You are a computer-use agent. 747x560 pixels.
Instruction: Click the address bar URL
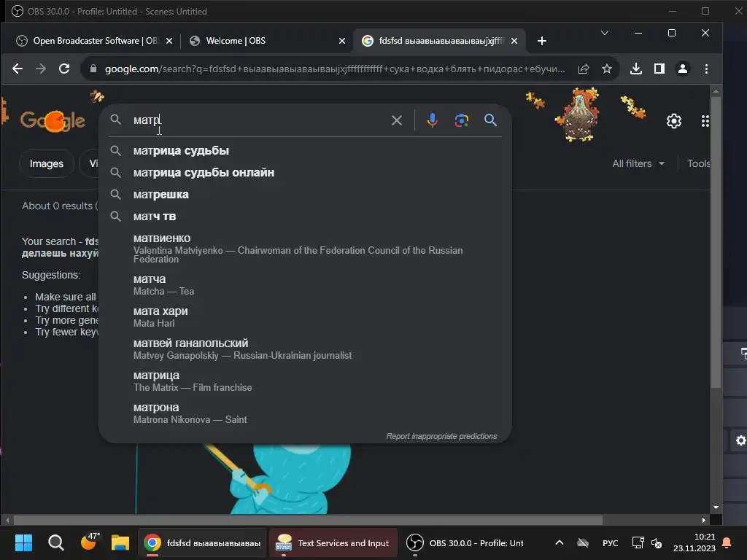click(x=334, y=69)
